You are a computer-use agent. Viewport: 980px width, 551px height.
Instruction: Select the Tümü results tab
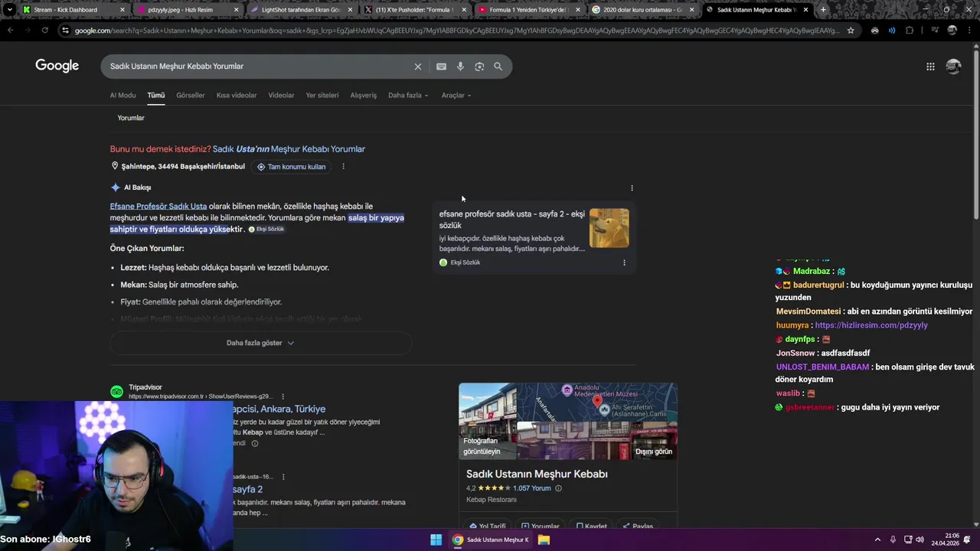coord(156,96)
